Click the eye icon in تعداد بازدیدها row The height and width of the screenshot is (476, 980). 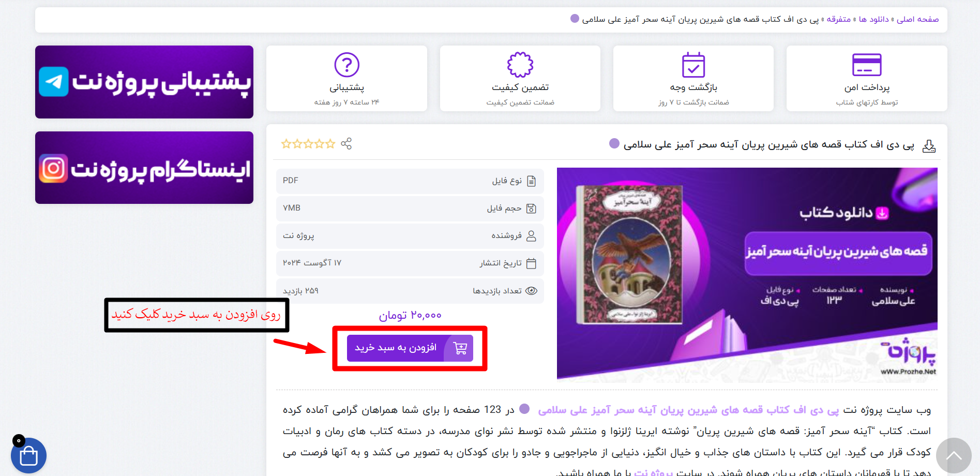pos(531,291)
